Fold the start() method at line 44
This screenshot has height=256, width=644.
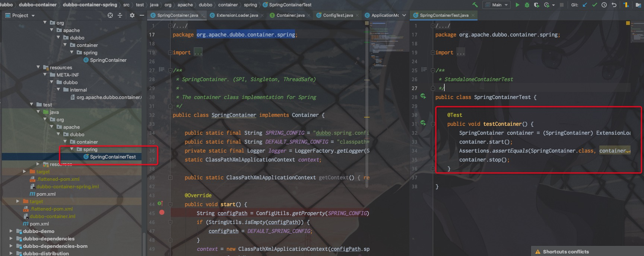[x=170, y=204]
